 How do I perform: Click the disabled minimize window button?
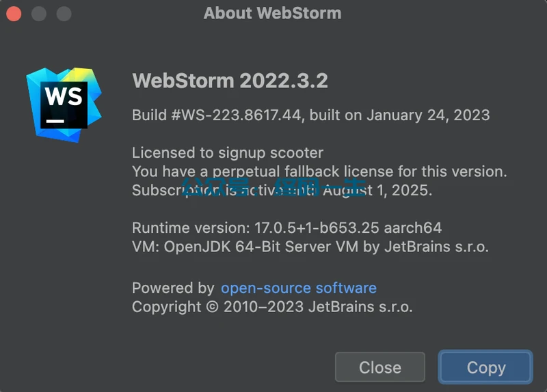point(39,14)
